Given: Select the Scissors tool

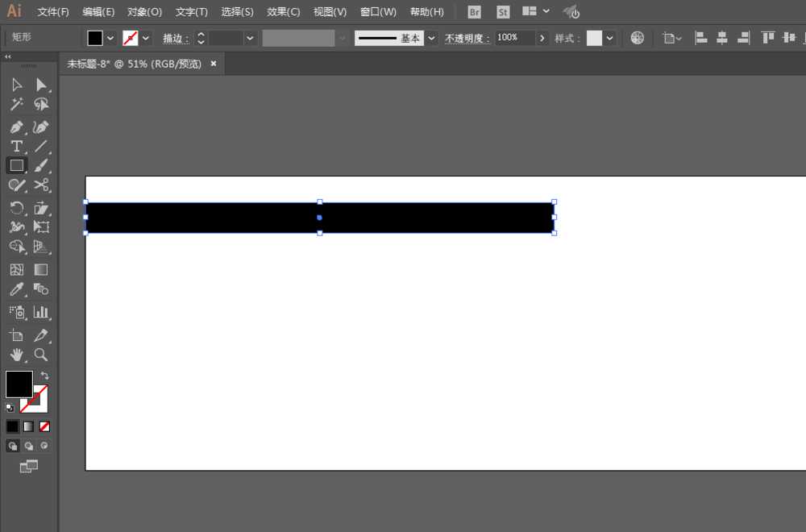Looking at the screenshot, I should coord(41,185).
